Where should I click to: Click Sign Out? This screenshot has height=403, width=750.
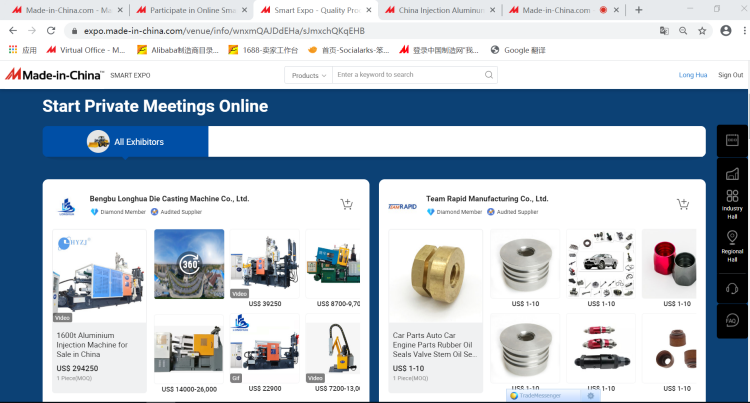[x=730, y=75]
